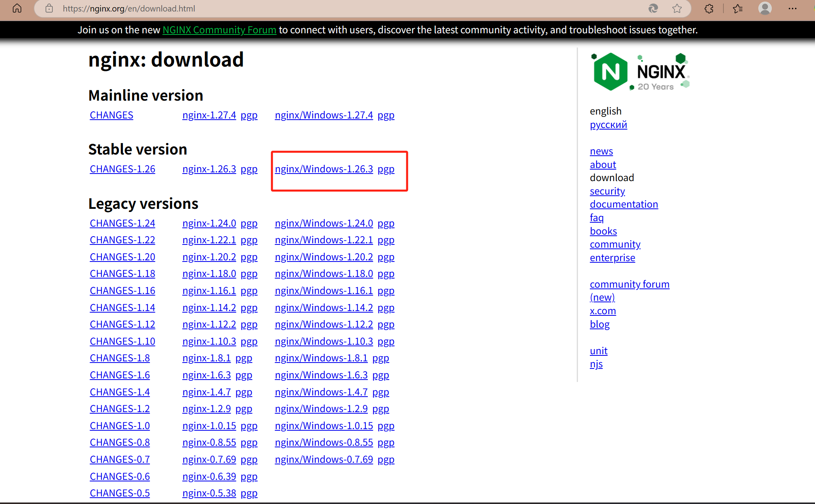Open mainline CHANGES link
Screen dimensions: 815x504
click(111, 115)
